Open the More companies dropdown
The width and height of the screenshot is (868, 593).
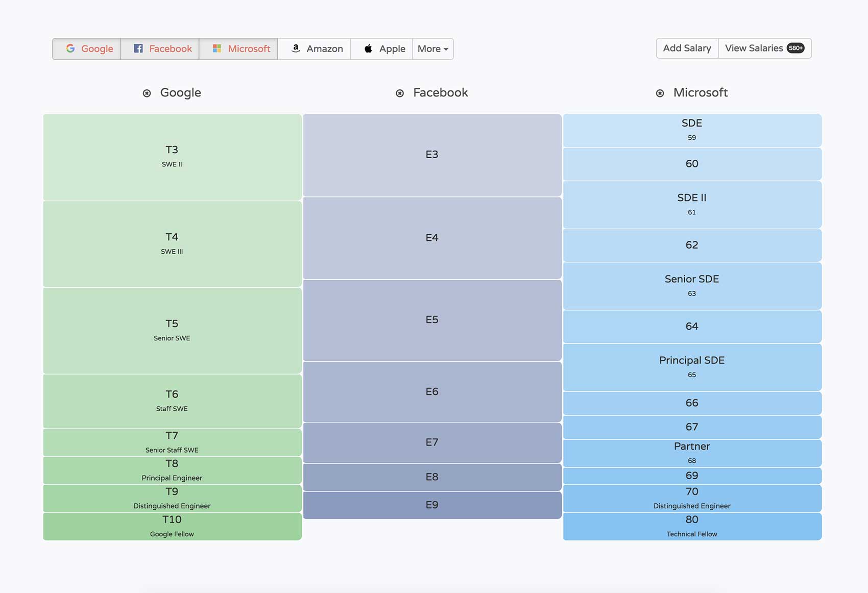click(x=433, y=49)
